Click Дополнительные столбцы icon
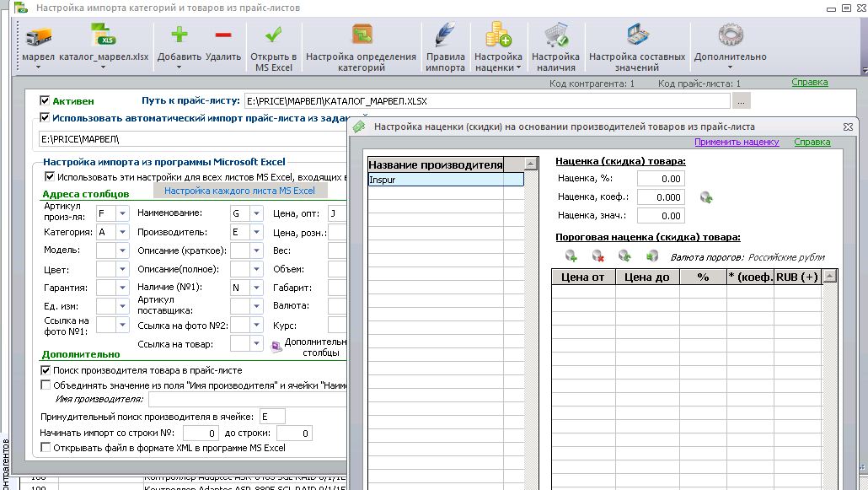The height and width of the screenshot is (490, 868). point(276,347)
